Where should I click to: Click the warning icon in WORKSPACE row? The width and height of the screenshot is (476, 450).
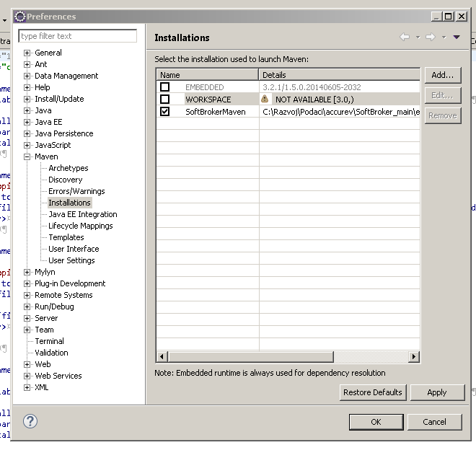pyautogui.click(x=265, y=99)
